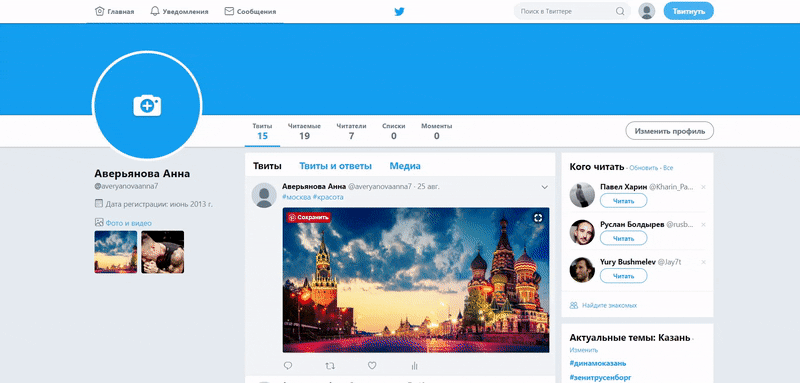This screenshot has height=383, width=800.
Task: Open the #москва hashtag
Action: pyautogui.click(x=296, y=197)
